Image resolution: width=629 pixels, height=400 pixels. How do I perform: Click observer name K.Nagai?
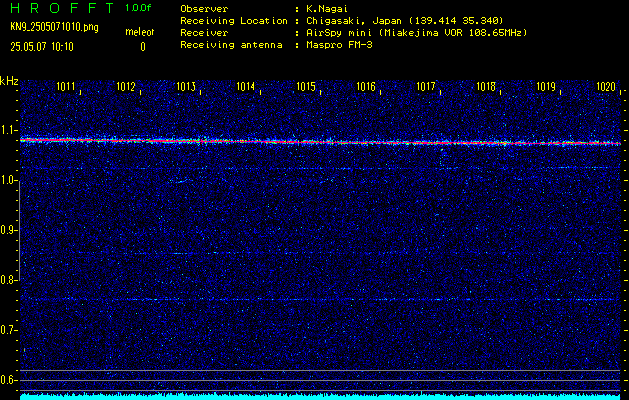327,8
